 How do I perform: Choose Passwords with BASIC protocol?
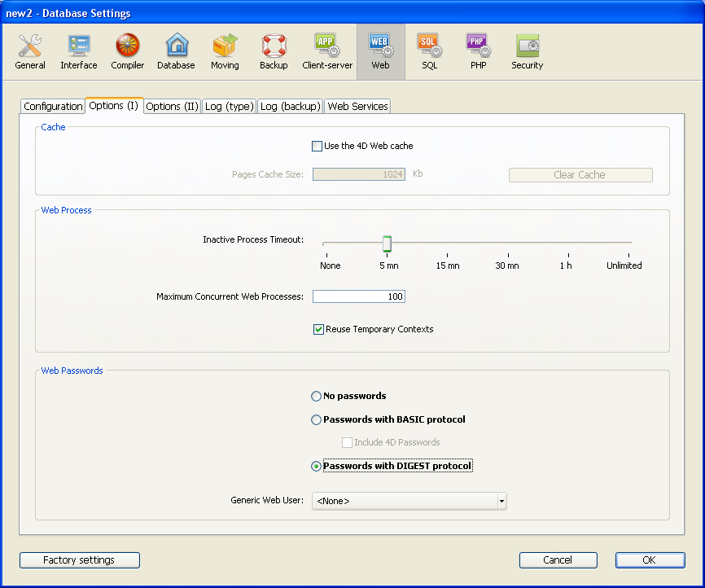point(317,420)
